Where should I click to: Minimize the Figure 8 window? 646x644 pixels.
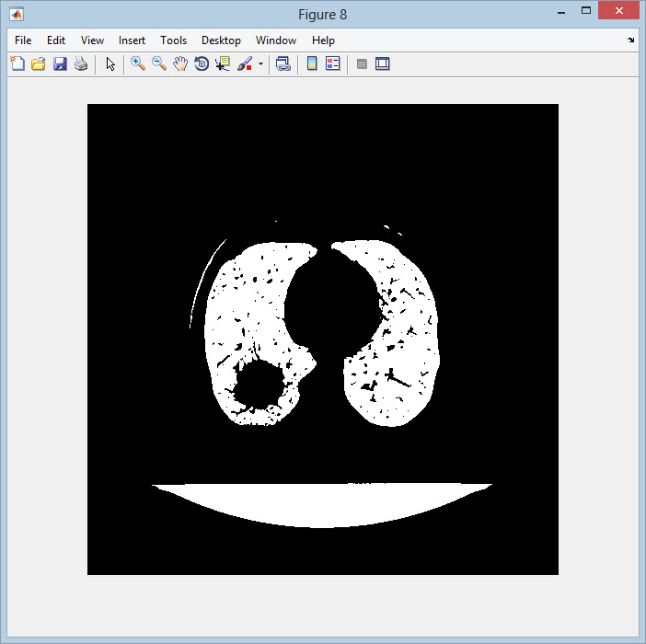pyautogui.click(x=561, y=12)
